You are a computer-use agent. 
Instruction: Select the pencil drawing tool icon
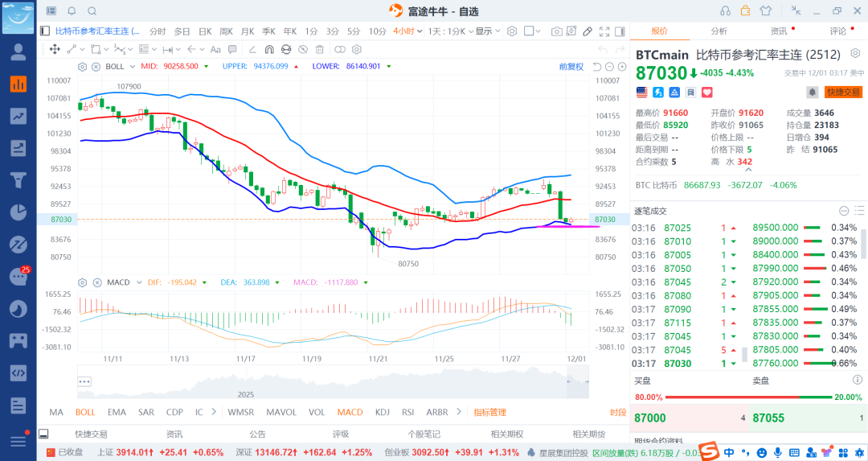point(588,31)
